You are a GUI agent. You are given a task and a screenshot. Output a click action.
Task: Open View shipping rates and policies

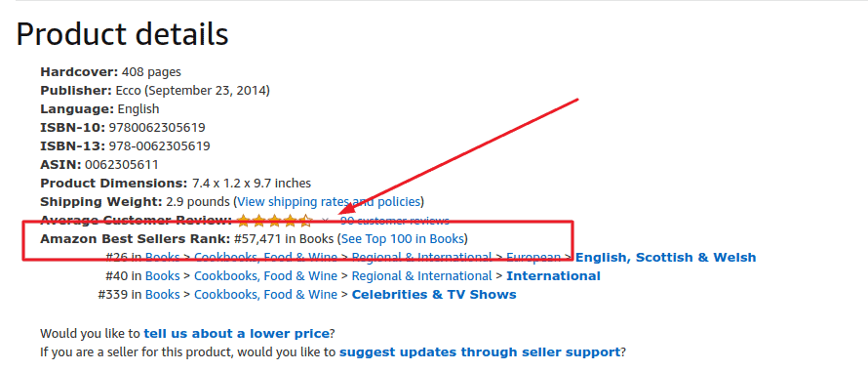click(x=330, y=201)
